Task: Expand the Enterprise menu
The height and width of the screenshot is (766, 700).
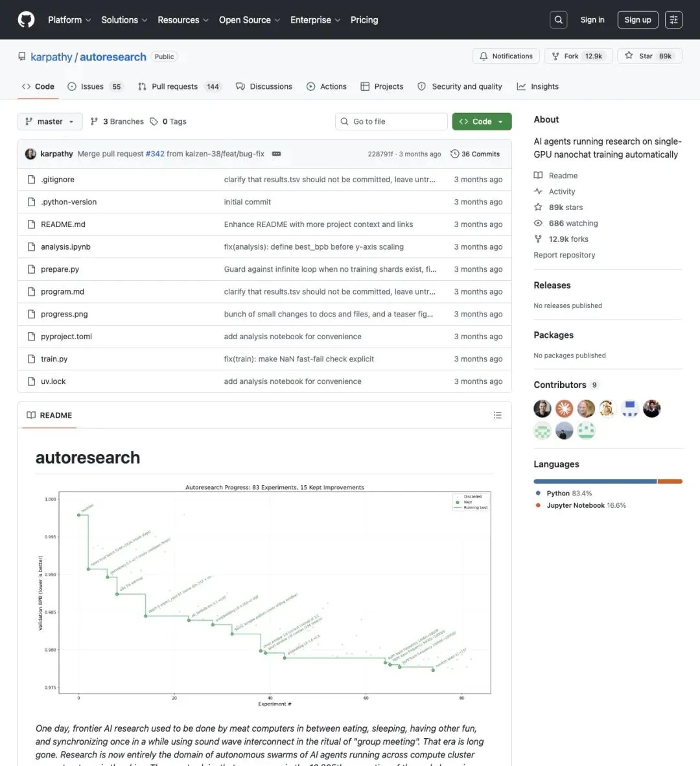Action: [x=315, y=20]
